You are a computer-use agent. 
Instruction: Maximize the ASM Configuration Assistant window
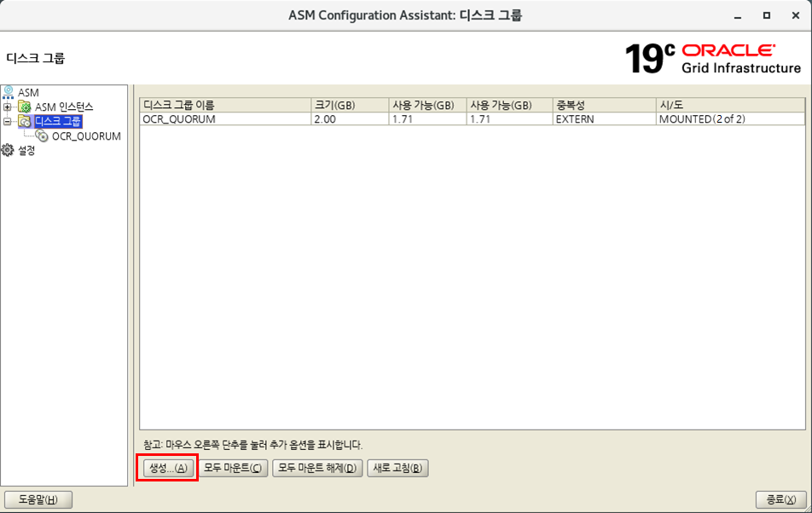point(767,15)
